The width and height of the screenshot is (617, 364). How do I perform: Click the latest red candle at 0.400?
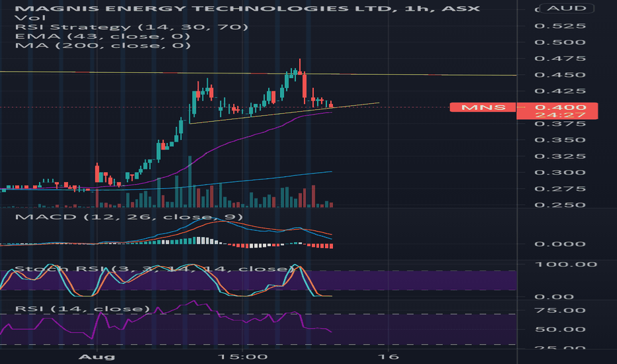tap(331, 105)
